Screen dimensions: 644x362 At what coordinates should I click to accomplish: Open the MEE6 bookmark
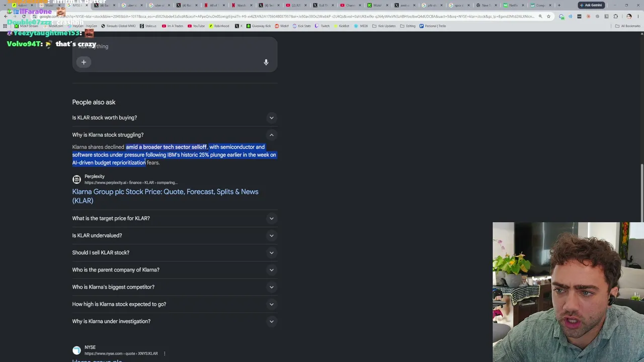(361, 26)
